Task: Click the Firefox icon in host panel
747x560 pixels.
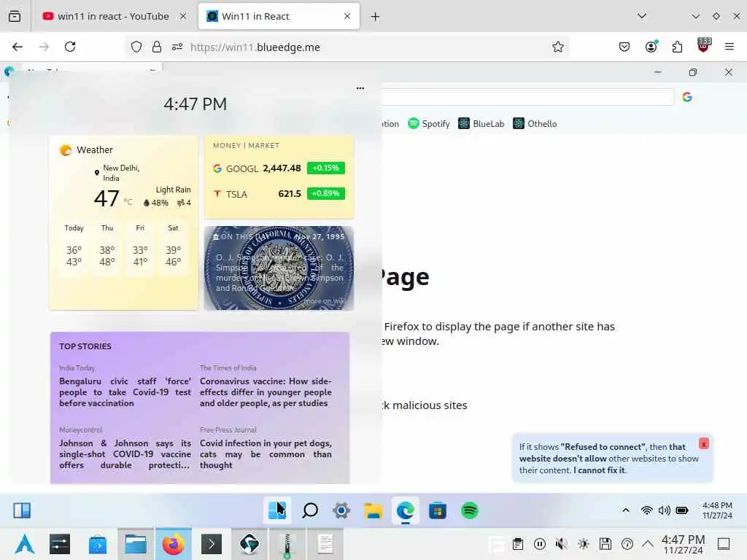Action: [174, 544]
